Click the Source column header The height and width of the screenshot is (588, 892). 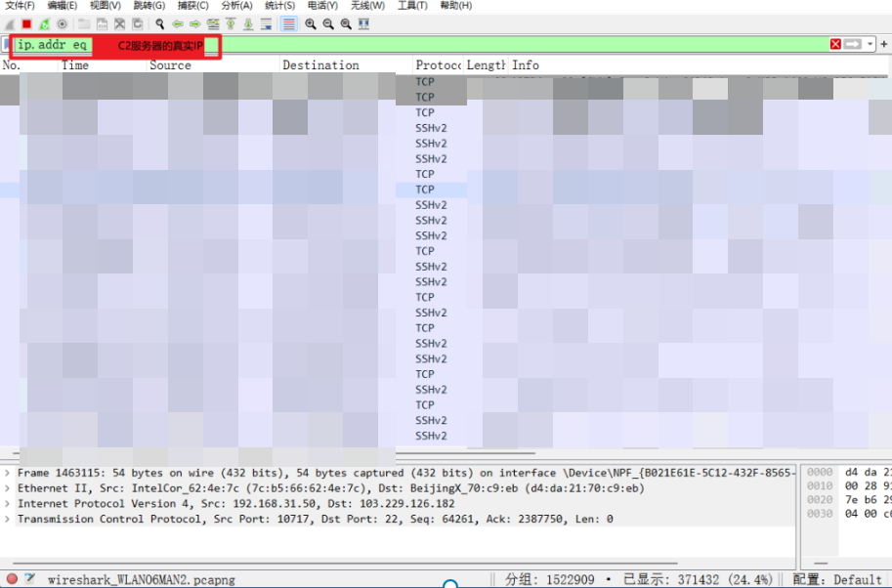click(170, 65)
